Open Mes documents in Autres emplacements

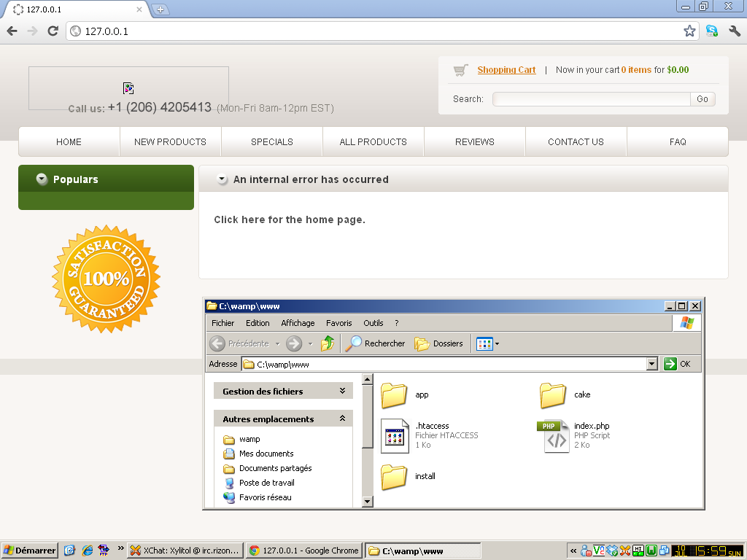258,454
